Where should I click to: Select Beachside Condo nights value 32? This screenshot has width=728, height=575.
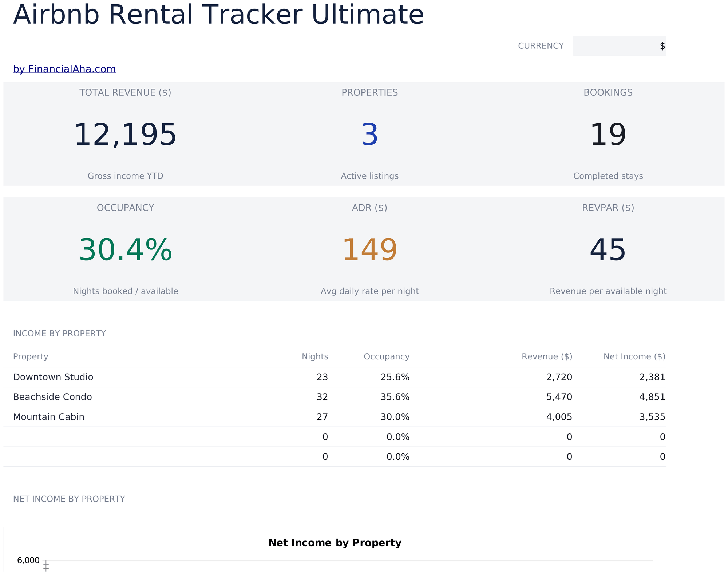[x=322, y=397]
